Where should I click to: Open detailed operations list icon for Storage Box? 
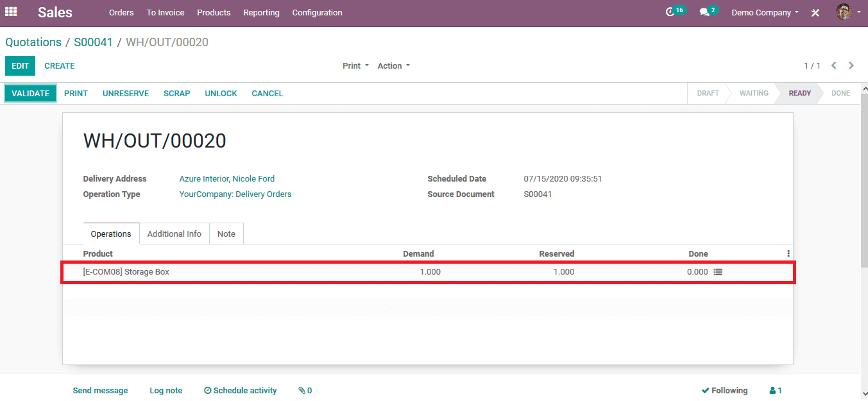[x=718, y=272]
